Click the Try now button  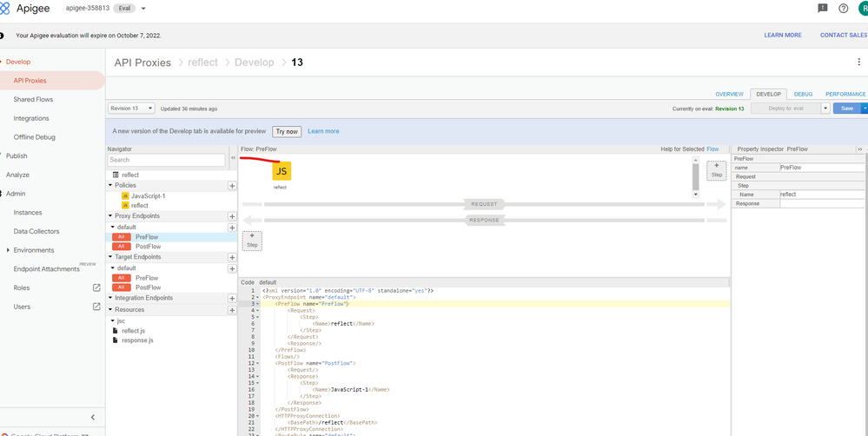[x=287, y=132]
